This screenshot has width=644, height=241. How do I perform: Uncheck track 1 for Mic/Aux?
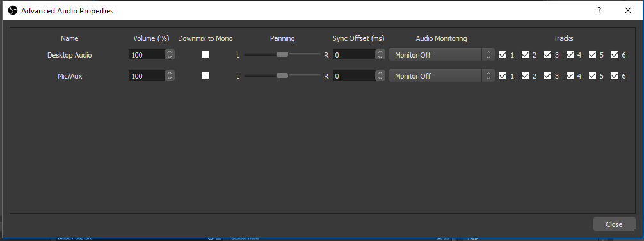coord(503,76)
